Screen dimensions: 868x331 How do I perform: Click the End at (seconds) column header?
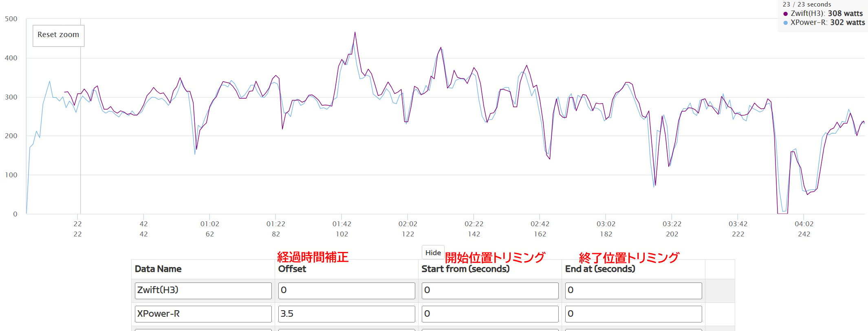tap(600, 269)
